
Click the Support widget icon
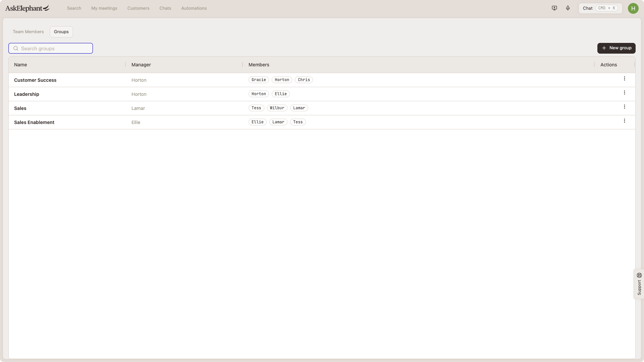point(639,275)
